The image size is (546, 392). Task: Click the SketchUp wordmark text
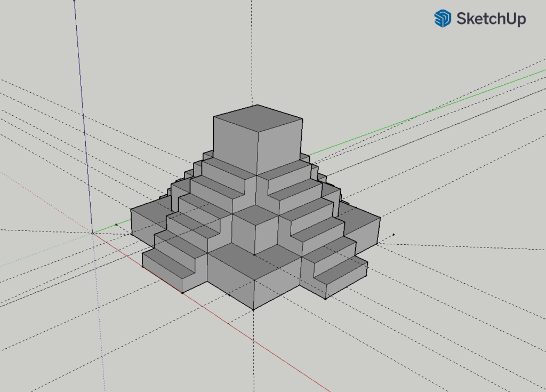[491, 19]
